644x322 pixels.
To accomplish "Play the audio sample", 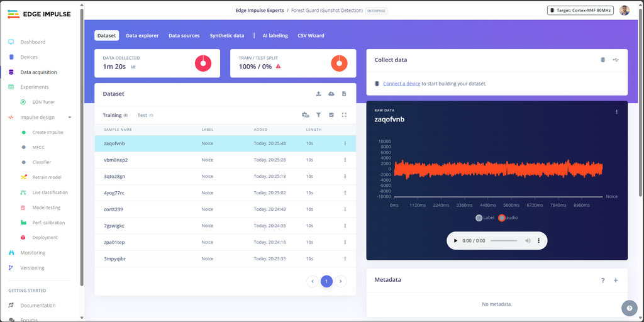I will click(455, 241).
